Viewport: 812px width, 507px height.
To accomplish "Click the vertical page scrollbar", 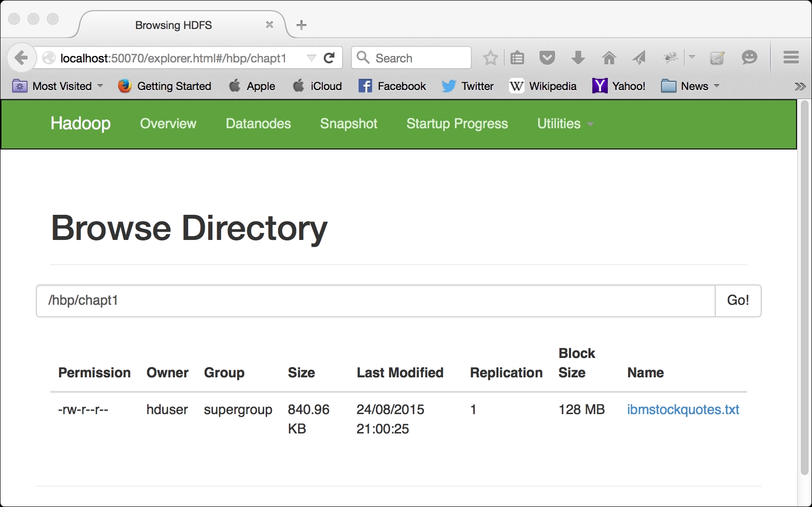I will point(804,288).
